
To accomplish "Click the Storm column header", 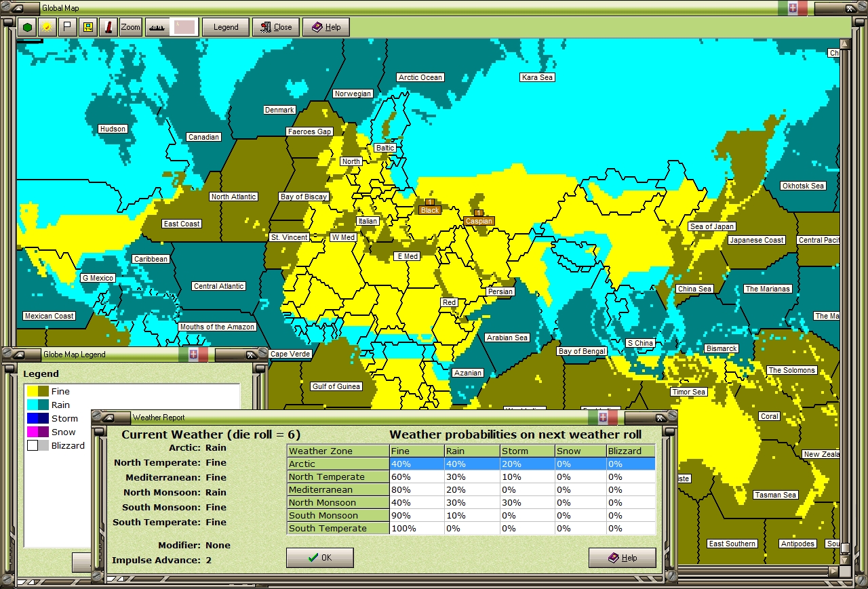I will point(527,451).
